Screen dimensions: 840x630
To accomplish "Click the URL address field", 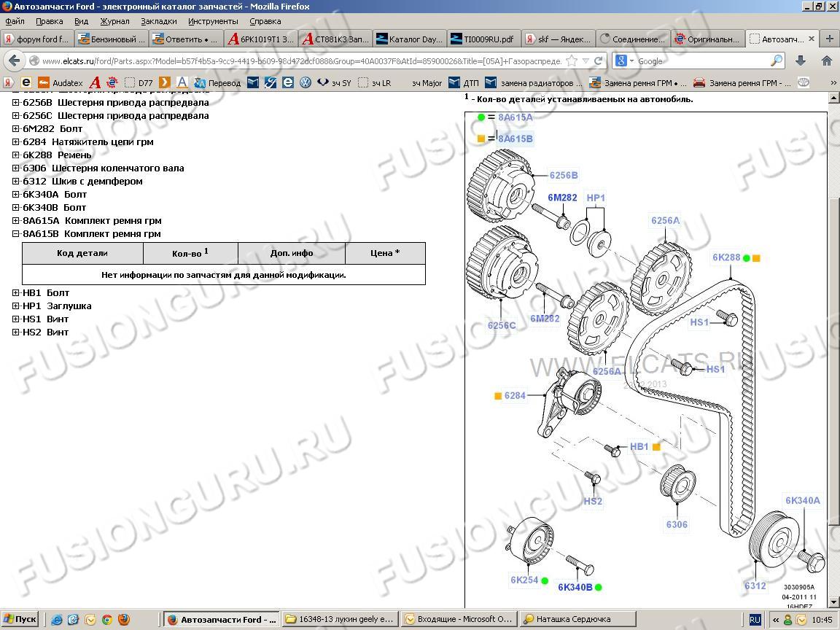I will point(302,61).
